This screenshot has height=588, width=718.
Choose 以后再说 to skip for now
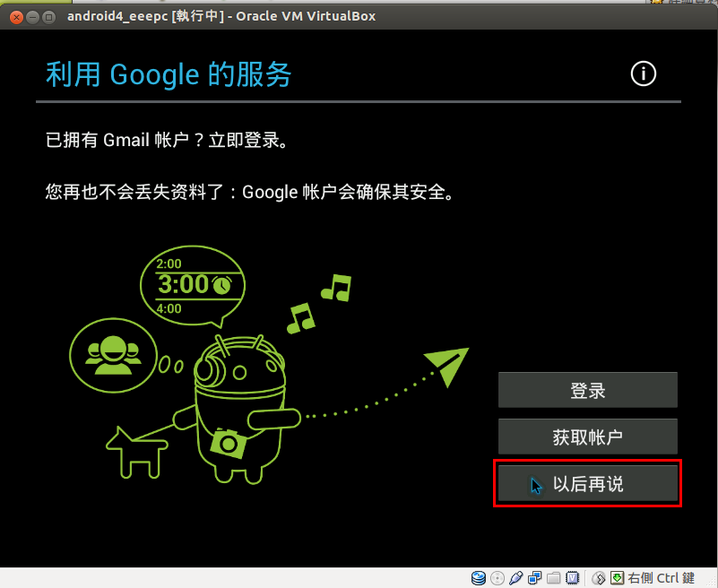(587, 484)
